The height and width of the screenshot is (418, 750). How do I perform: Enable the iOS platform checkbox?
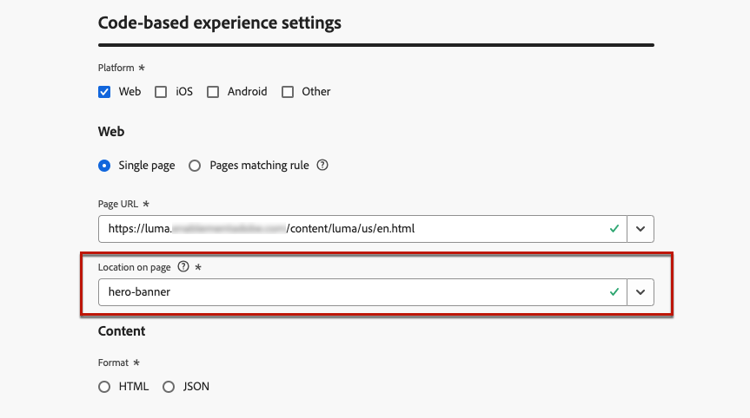click(x=161, y=92)
